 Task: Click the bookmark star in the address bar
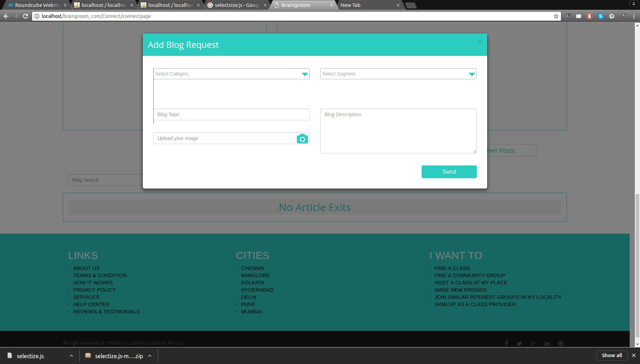[555, 16]
